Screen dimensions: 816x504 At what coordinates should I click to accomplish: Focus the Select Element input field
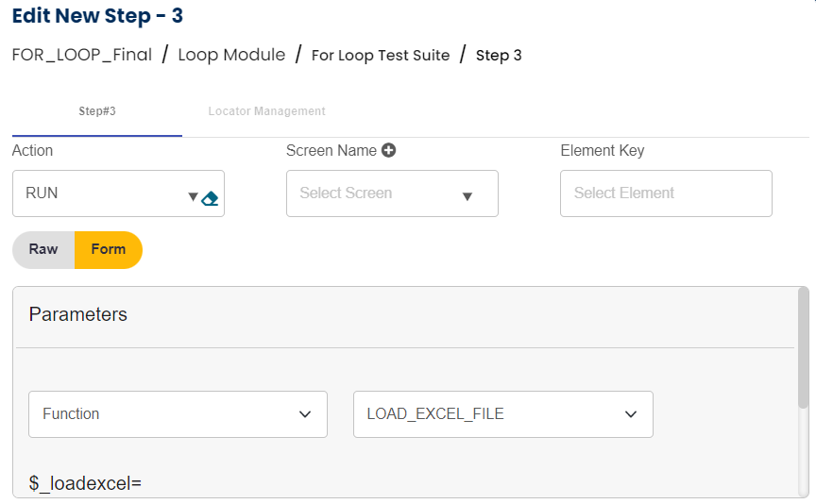pos(666,193)
